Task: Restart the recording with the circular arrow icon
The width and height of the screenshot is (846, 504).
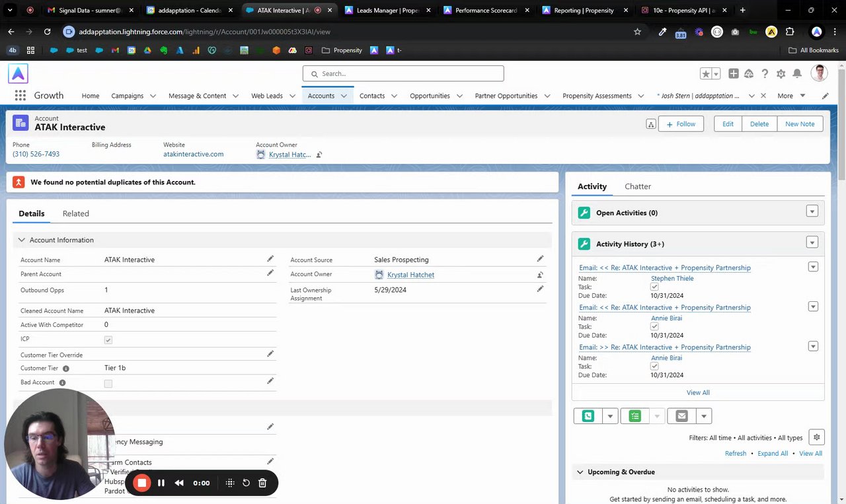Action: point(246,483)
